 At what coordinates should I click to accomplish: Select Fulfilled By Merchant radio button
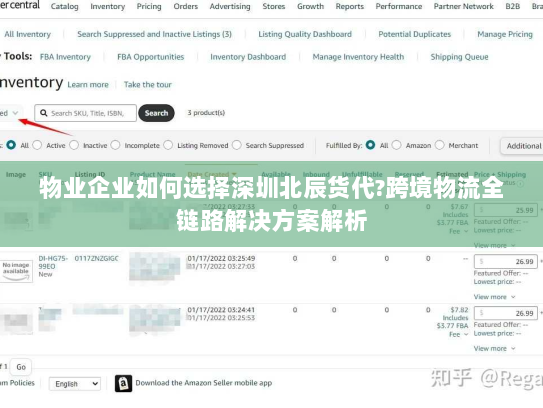[439, 145]
